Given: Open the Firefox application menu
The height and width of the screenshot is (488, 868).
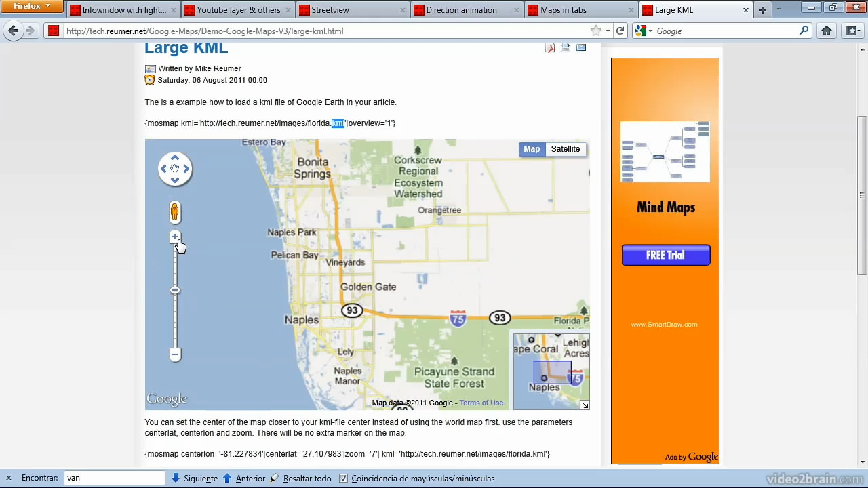Looking at the screenshot, I should 32,7.
